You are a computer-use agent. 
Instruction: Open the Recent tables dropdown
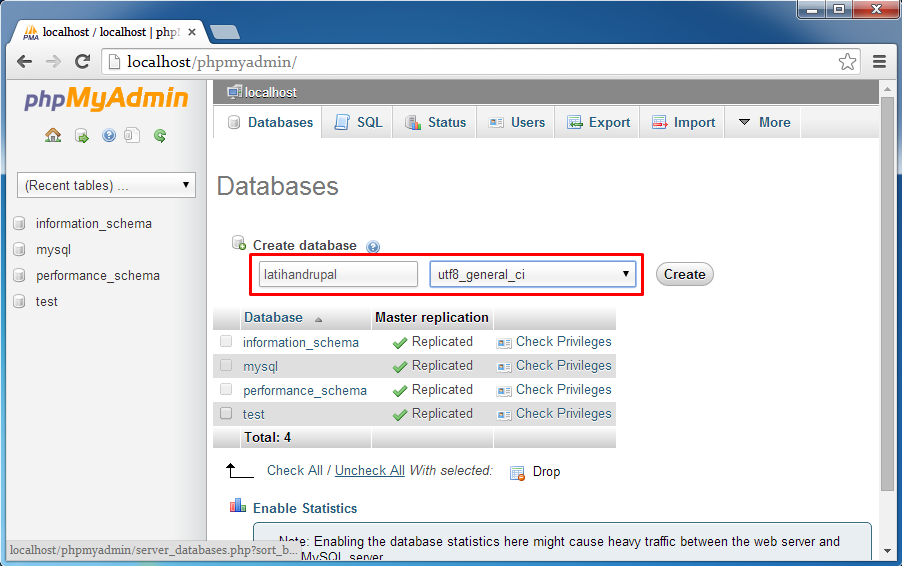pos(106,185)
